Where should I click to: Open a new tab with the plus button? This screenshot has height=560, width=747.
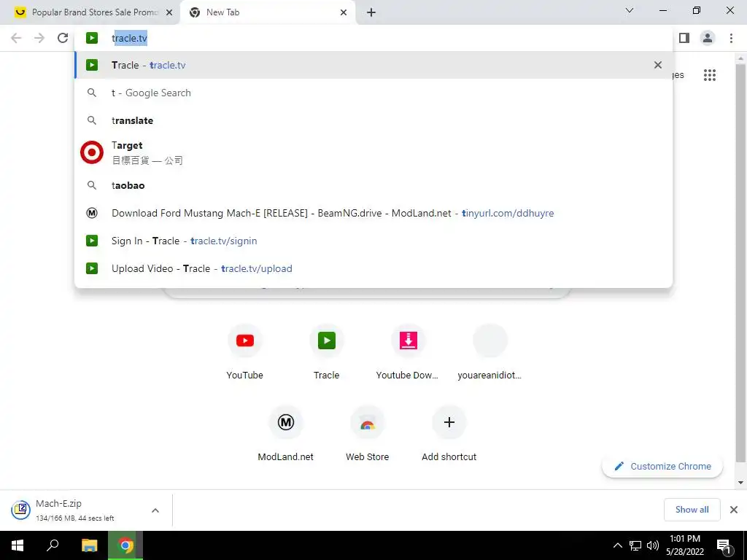(371, 12)
